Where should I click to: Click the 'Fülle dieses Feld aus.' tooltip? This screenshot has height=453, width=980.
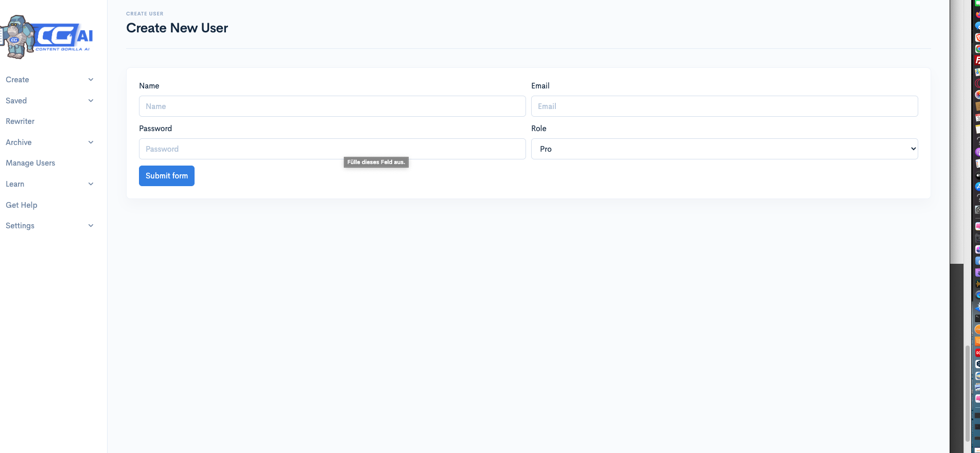coord(376,162)
